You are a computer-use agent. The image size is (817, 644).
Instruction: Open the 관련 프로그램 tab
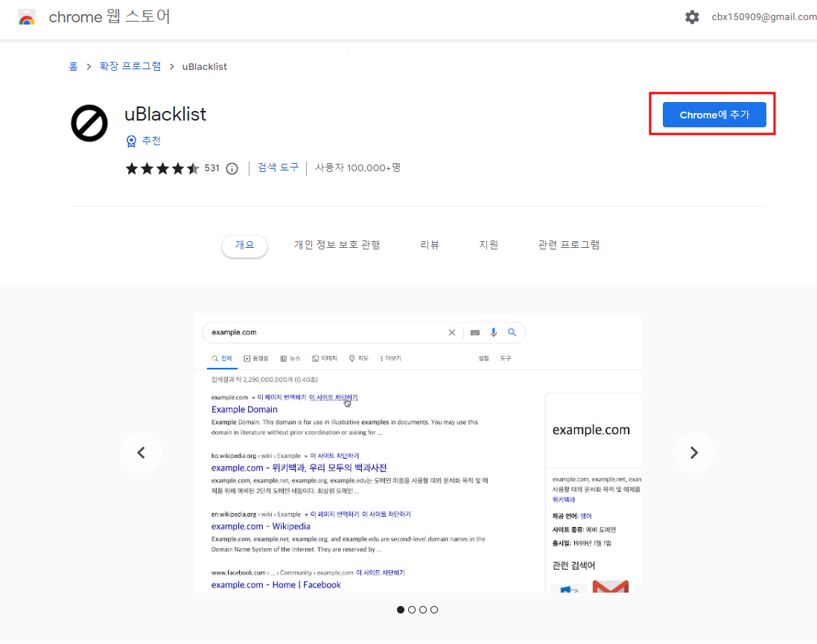click(569, 245)
